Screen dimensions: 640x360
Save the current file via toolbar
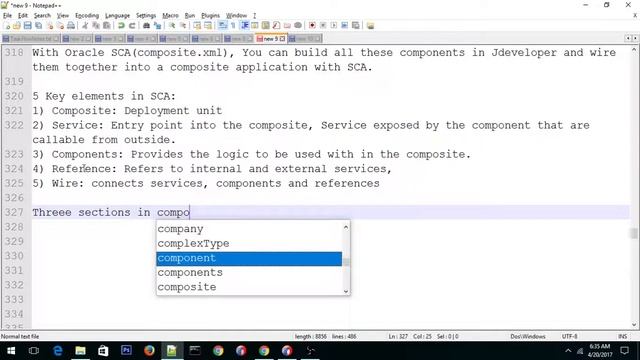pyautogui.click(x=27, y=26)
